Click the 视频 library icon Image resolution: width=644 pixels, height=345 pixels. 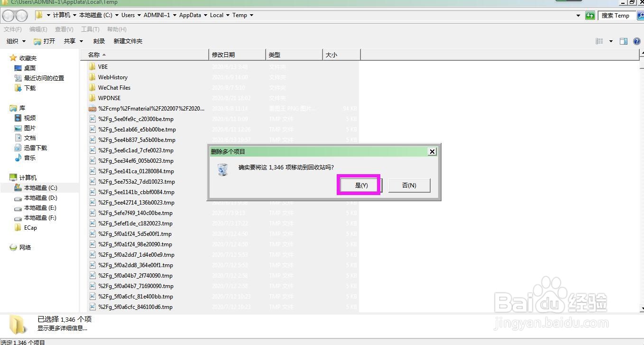click(x=18, y=118)
